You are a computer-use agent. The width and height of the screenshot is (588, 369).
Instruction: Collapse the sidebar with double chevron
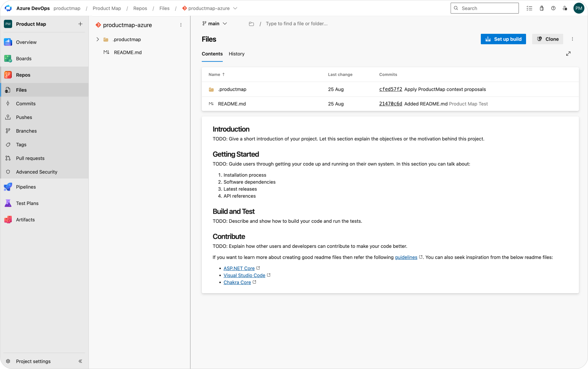(x=80, y=361)
